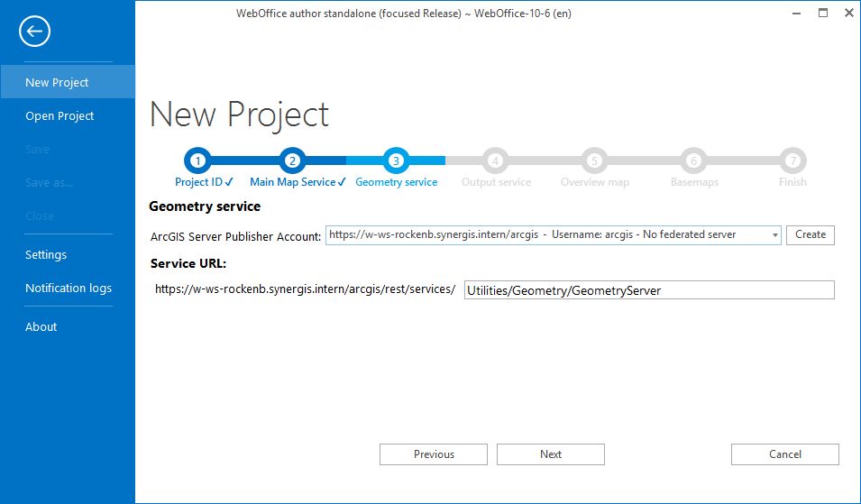Viewport: 861px width, 504px height.
Task: Click step 1 Project ID circle
Action: pos(197,160)
